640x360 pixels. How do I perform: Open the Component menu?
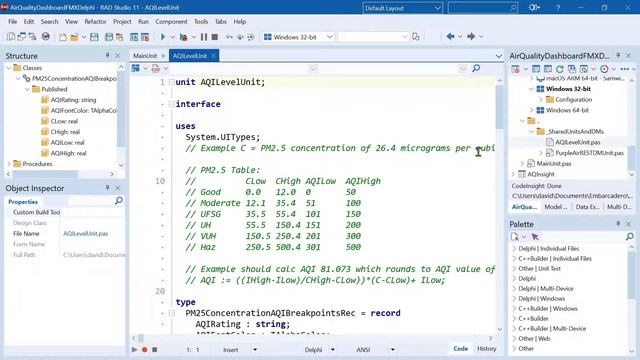pyautogui.click(x=171, y=22)
